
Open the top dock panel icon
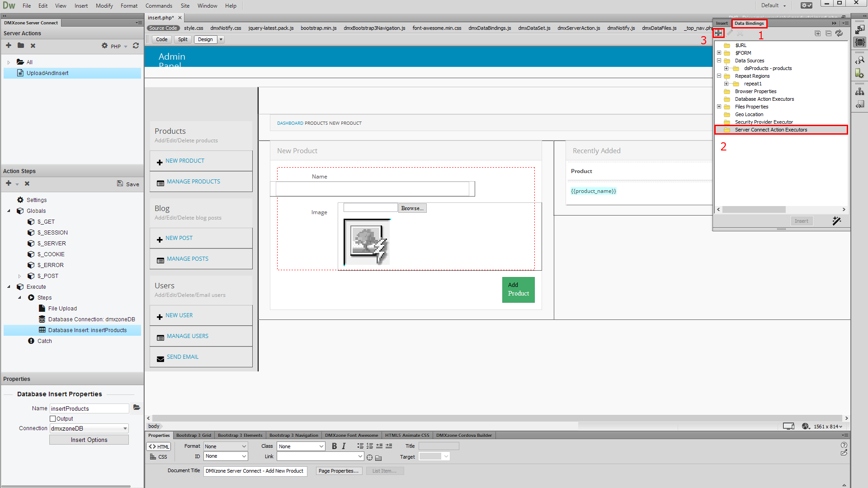pyautogui.click(x=860, y=29)
